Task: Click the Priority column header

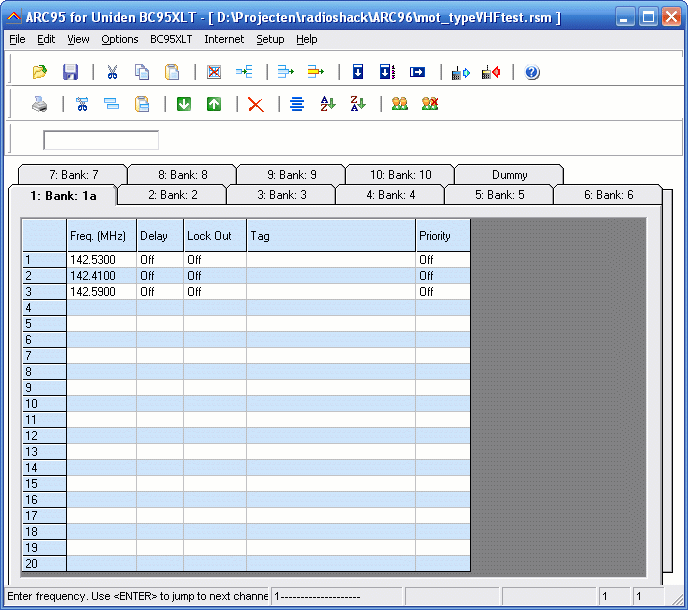Action: (x=443, y=236)
